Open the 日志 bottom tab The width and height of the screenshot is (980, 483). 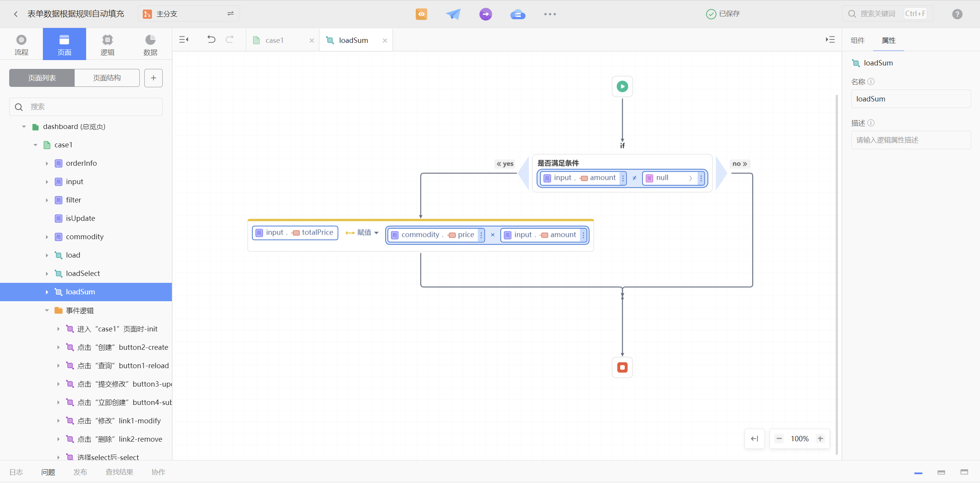tap(16, 472)
